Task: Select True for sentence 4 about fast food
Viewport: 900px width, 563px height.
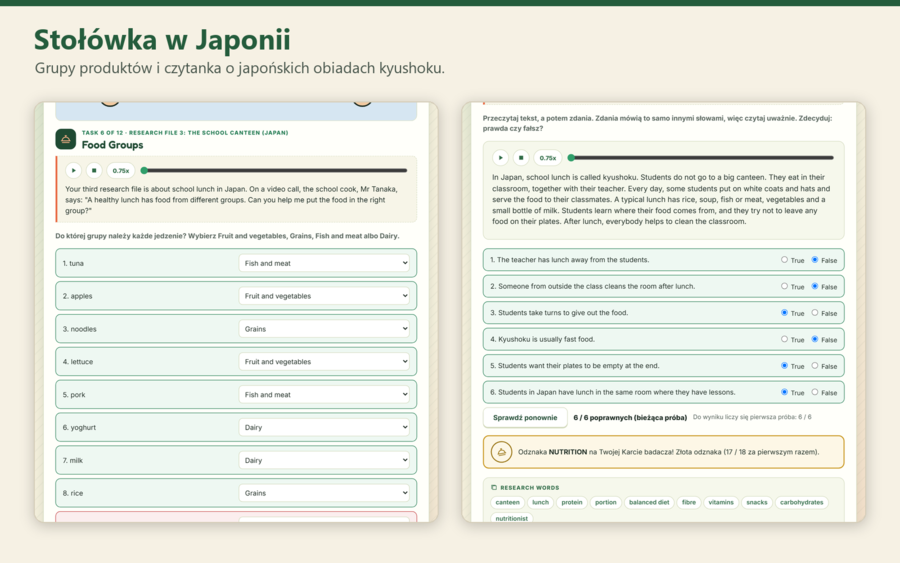Action: 784,339
